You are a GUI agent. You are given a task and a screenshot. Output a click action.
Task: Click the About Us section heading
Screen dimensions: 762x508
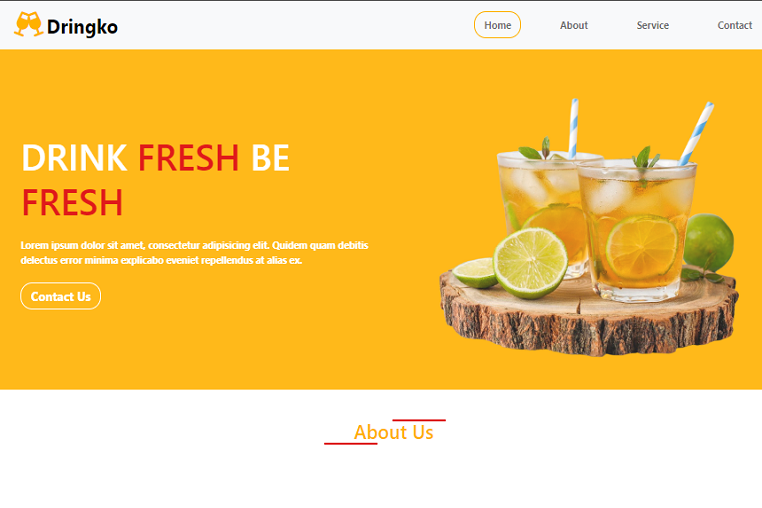tap(394, 432)
